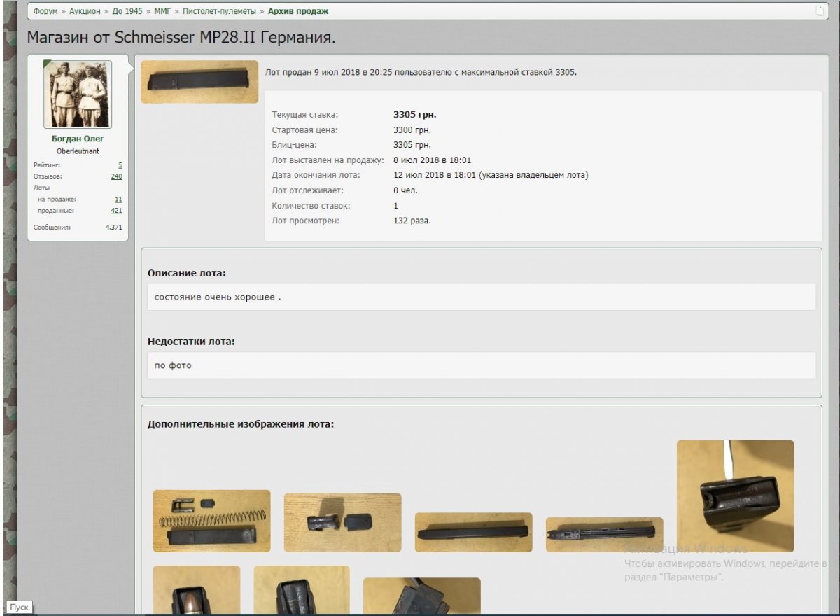View the seller's 240 reviews

[116, 176]
